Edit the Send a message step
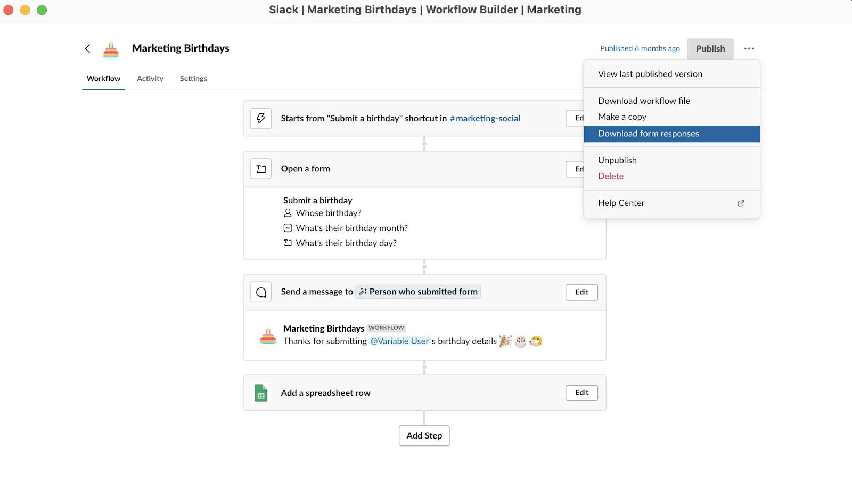 coord(581,292)
